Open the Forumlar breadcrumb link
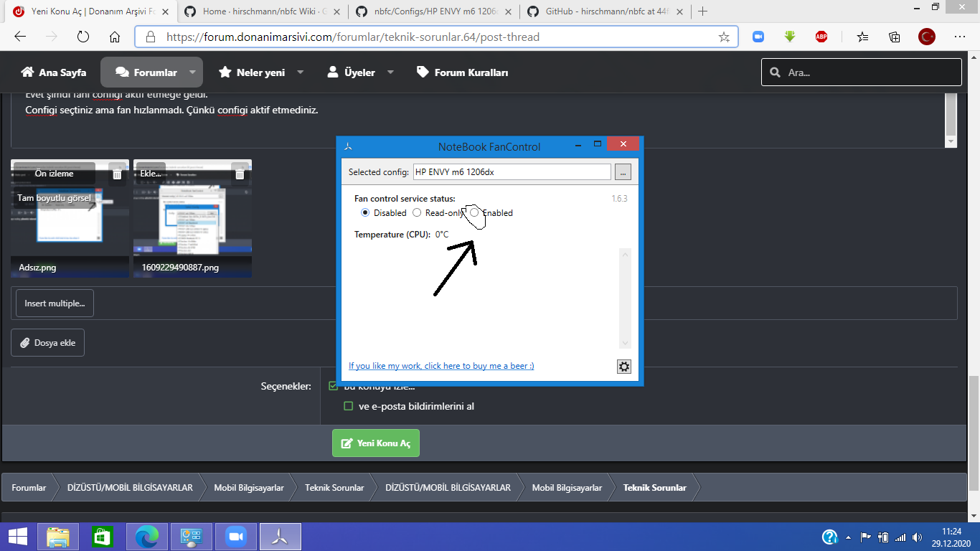 (29, 488)
